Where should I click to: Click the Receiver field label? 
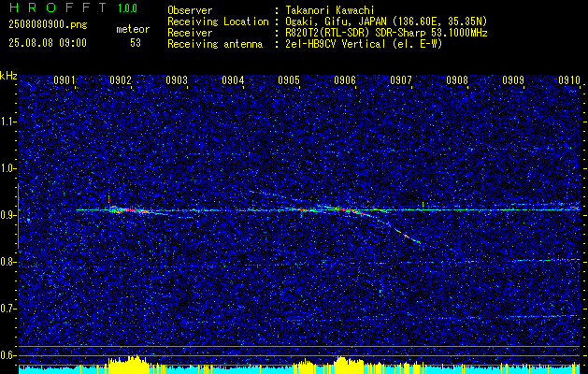coord(190,33)
